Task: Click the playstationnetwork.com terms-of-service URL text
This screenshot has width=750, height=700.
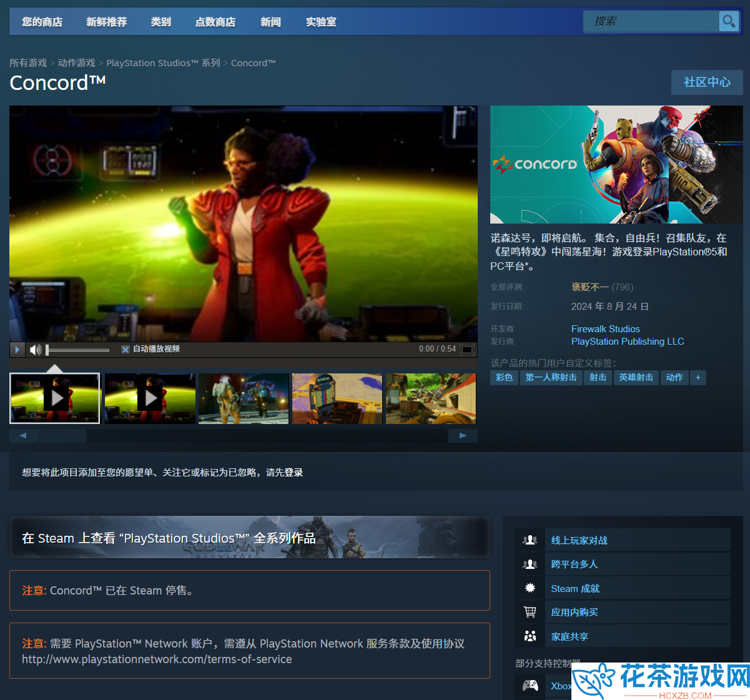Action: point(157,659)
